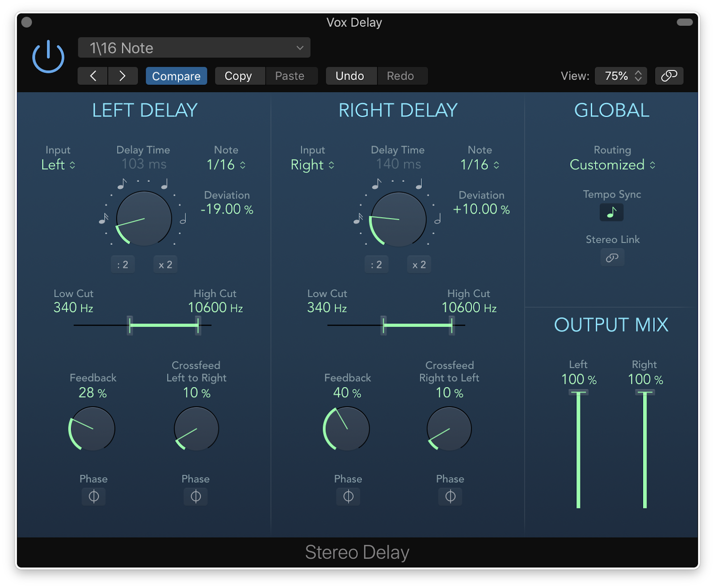Open Right Delay Note 1/16 menu
Viewport: 715px width, 588px height.
tap(480, 165)
